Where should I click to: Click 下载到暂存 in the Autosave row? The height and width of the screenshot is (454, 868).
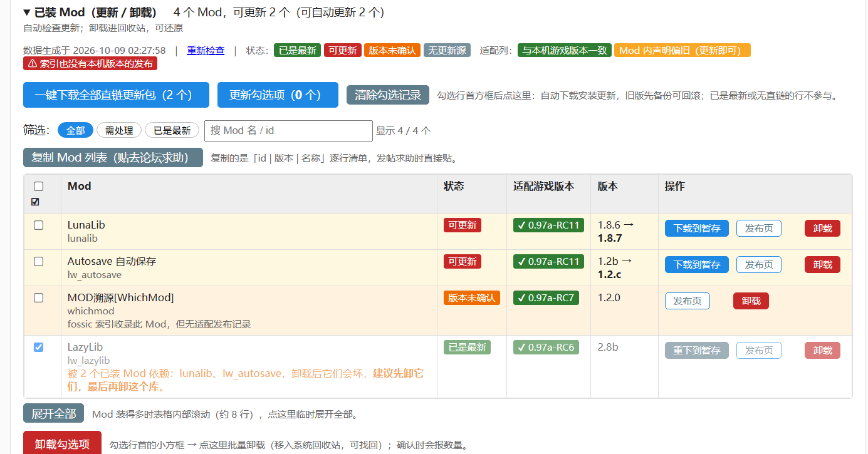coord(697,265)
